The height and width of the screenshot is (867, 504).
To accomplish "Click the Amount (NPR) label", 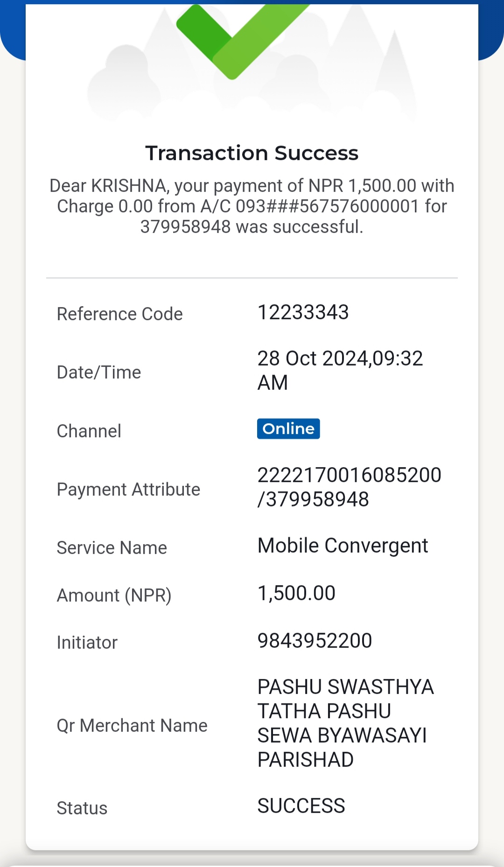I will click(x=114, y=595).
